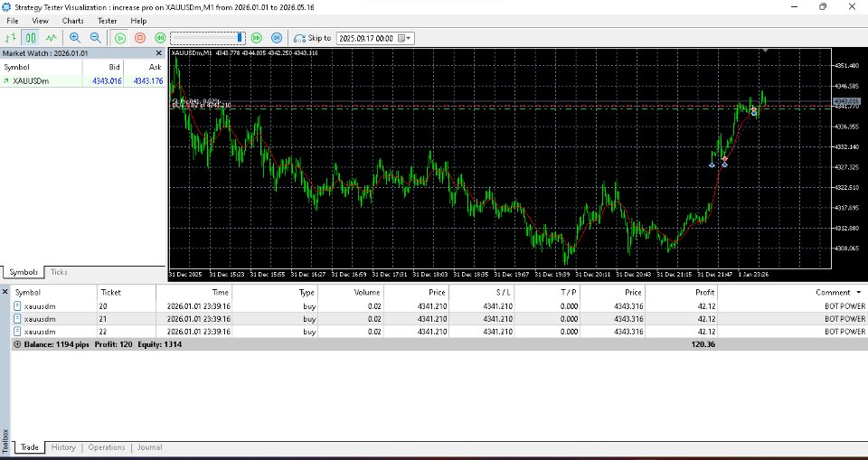This screenshot has width=868, height=460.
Task: Open the Operations tab in Toolbox
Action: pos(107,447)
